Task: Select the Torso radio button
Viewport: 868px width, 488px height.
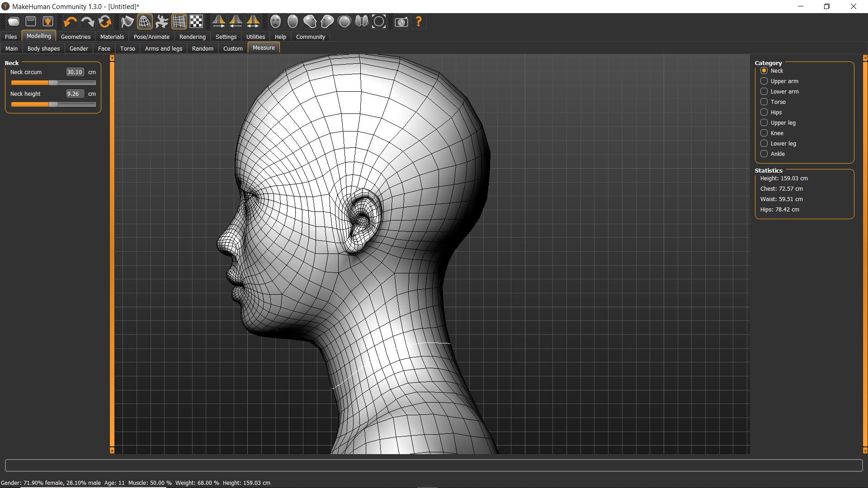Action: tap(764, 102)
